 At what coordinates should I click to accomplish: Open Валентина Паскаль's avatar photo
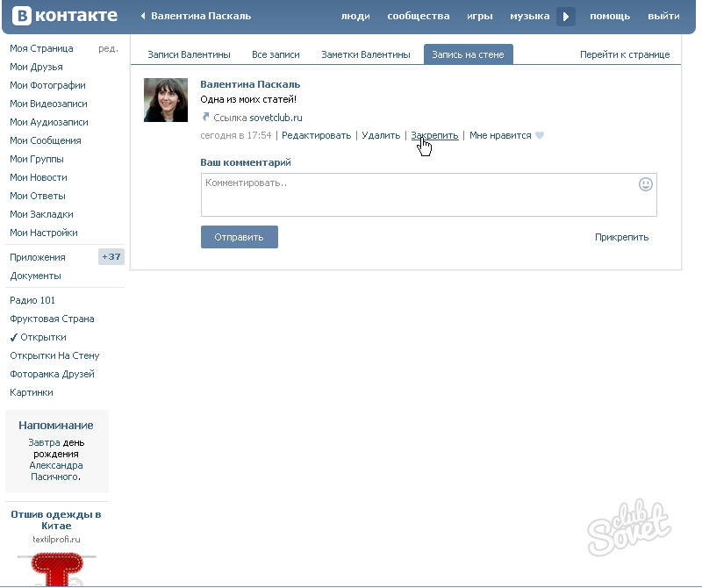[166, 100]
